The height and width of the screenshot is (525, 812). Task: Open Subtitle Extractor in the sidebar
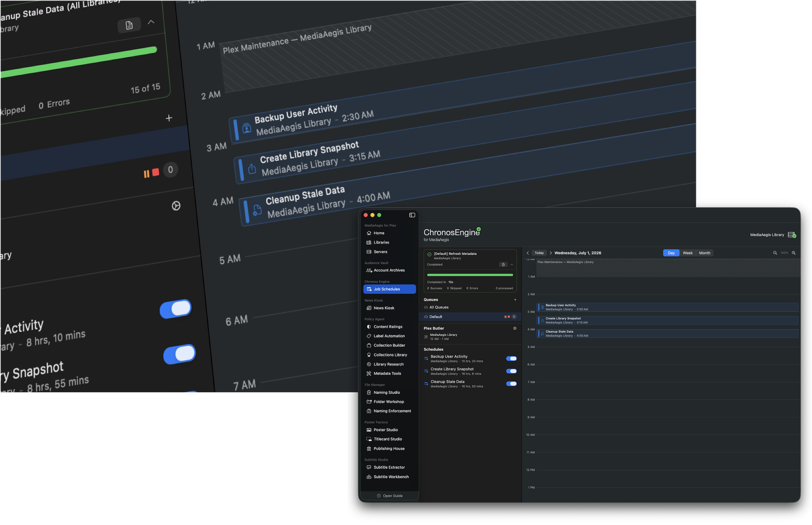(389, 467)
